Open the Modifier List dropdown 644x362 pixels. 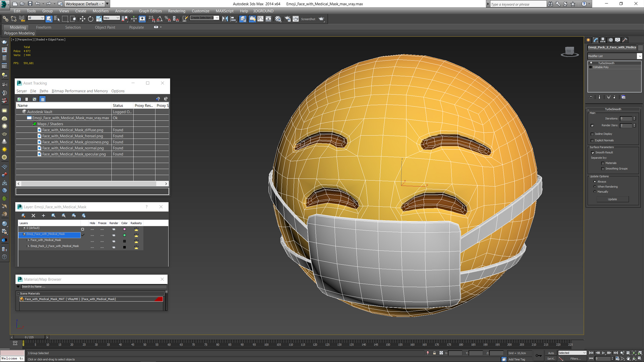pyautogui.click(x=640, y=56)
